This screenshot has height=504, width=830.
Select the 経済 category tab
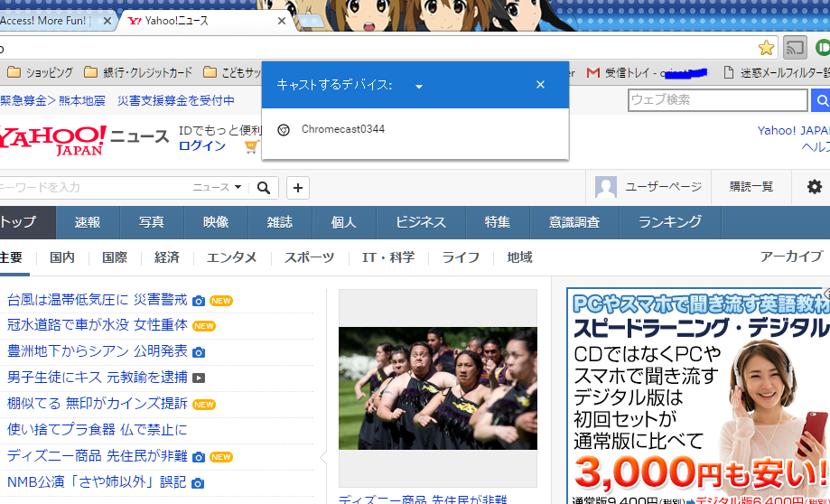click(x=167, y=257)
